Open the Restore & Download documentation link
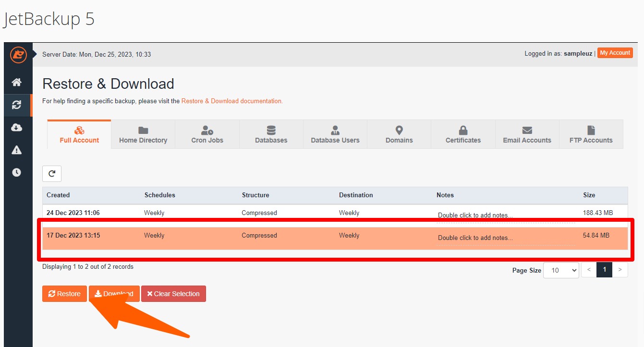 [232, 101]
